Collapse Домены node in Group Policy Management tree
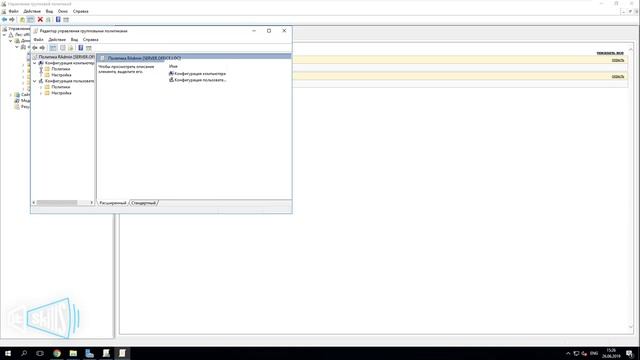Image resolution: width=640 pixels, height=360 pixels. tap(11, 41)
